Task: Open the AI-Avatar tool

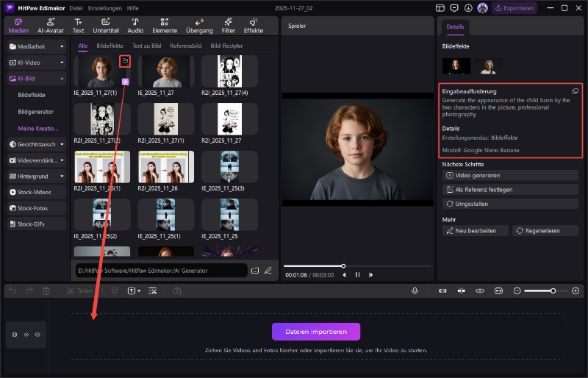Action: tap(51, 26)
